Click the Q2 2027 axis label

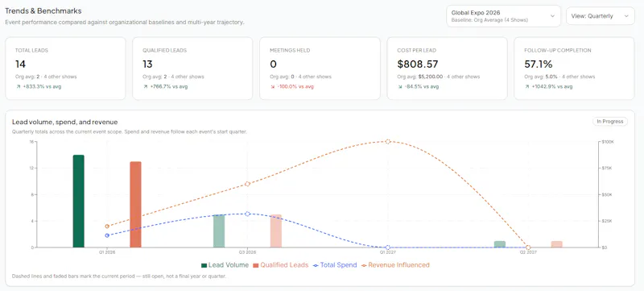pos(528,252)
